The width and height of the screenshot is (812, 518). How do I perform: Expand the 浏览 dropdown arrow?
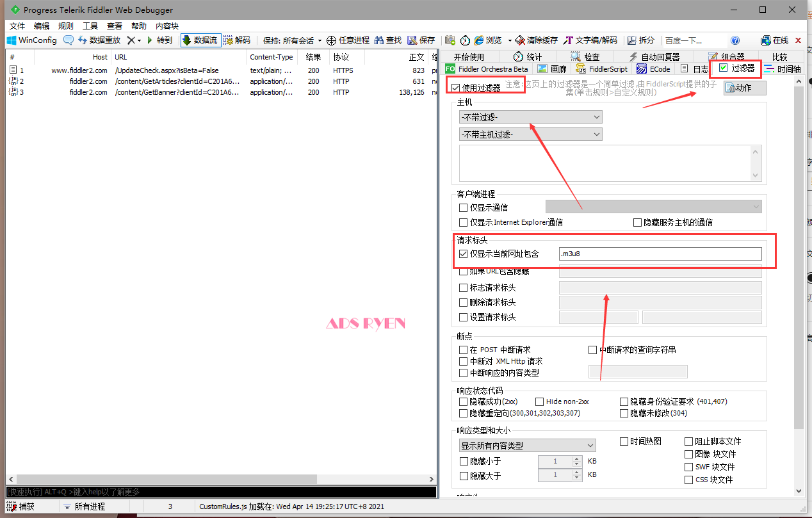point(510,40)
